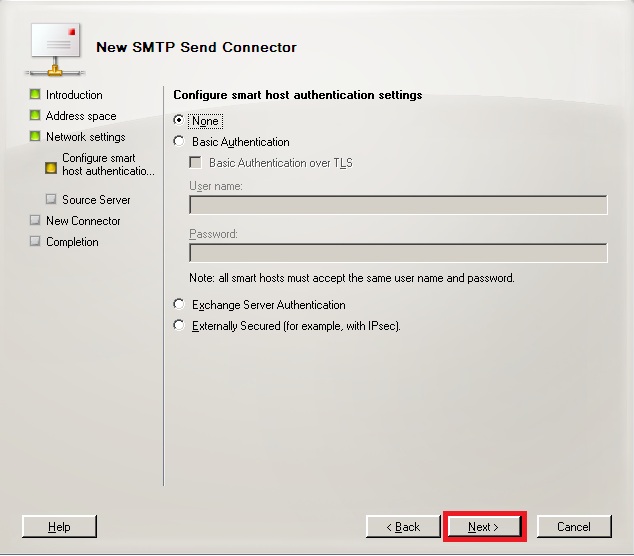Image resolution: width=634 pixels, height=556 pixels.
Task: Click the Address space step label
Action: click(x=81, y=116)
